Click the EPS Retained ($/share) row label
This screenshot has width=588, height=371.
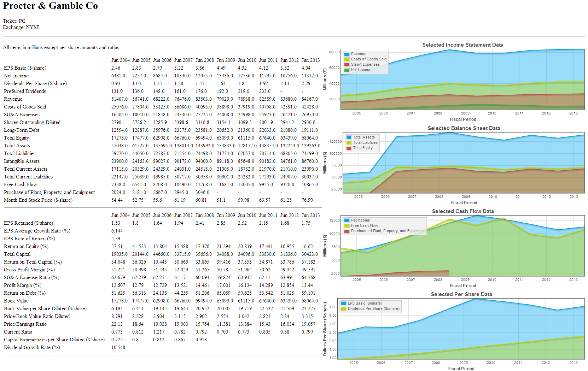coord(28,223)
